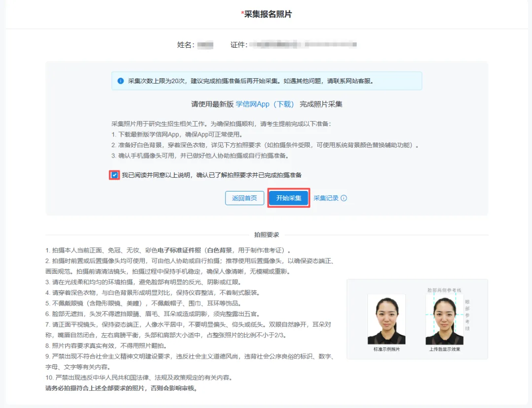Open the 学信网App (下载) link
Image resolution: width=532 pixels, height=408 pixels.
(x=265, y=104)
